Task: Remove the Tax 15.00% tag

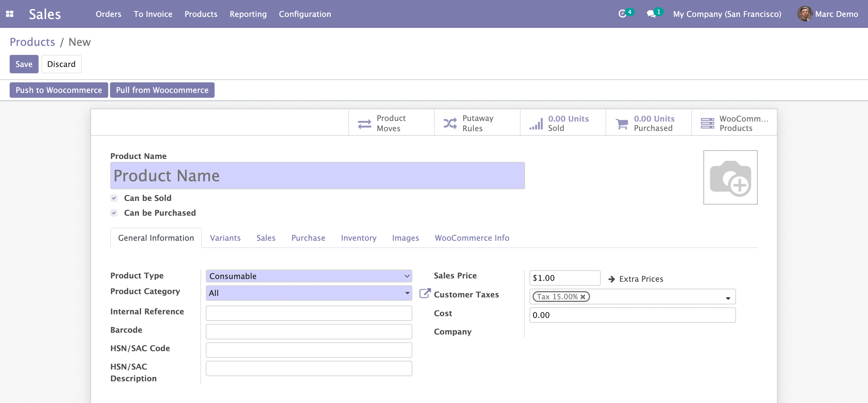Action: pyautogui.click(x=583, y=297)
